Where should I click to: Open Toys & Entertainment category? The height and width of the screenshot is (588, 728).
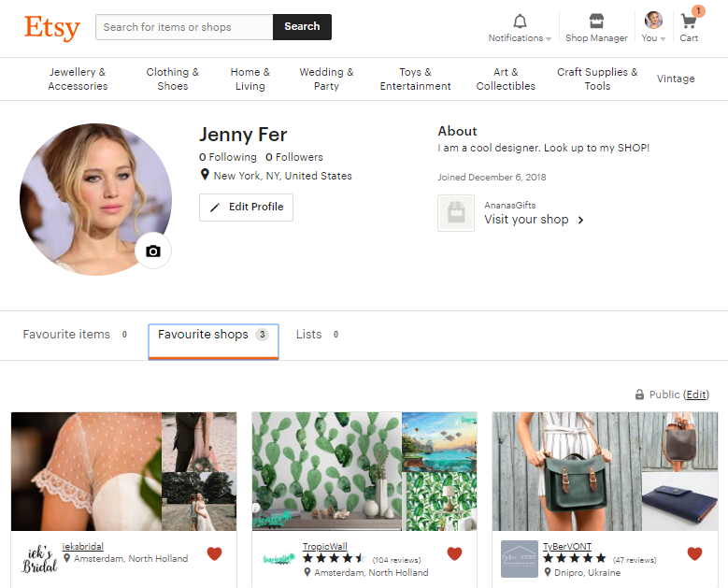coord(415,79)
